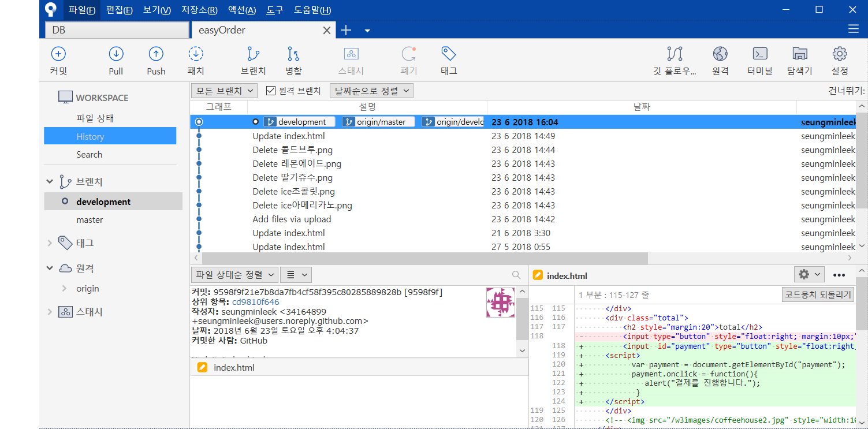Open the tab list dropdown arrow
868x429 pixels.
point(367,31)
